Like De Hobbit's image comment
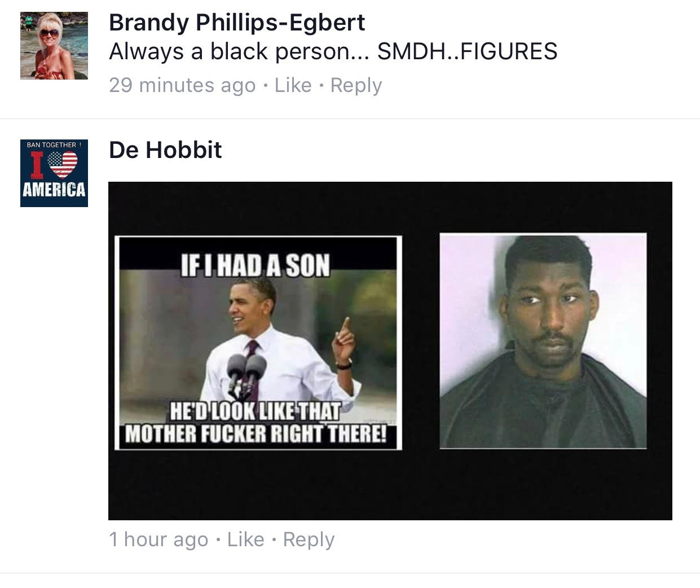The width and height of the screenshot is (700, 588). pos(245,539)
